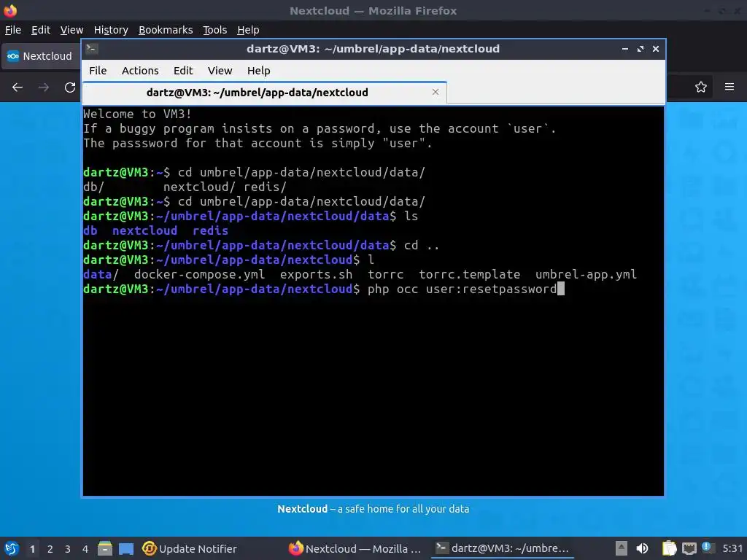This screenshot has height=560, width=747.
Task: Open Update Notifier taskbar entry
Action: coord(190,548)
